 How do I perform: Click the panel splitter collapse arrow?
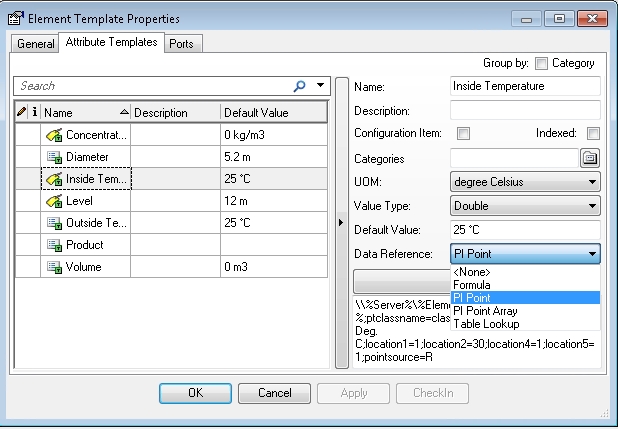point(340,221)
